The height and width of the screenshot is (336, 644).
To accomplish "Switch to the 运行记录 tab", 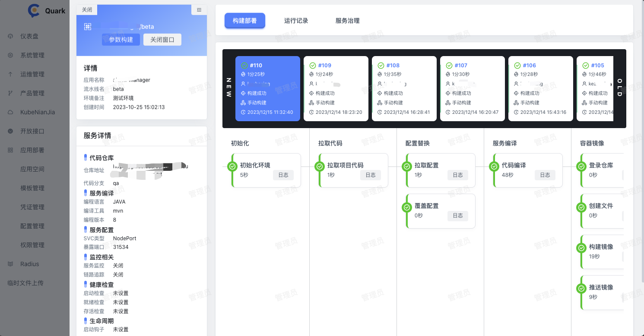I will (296, 21).
